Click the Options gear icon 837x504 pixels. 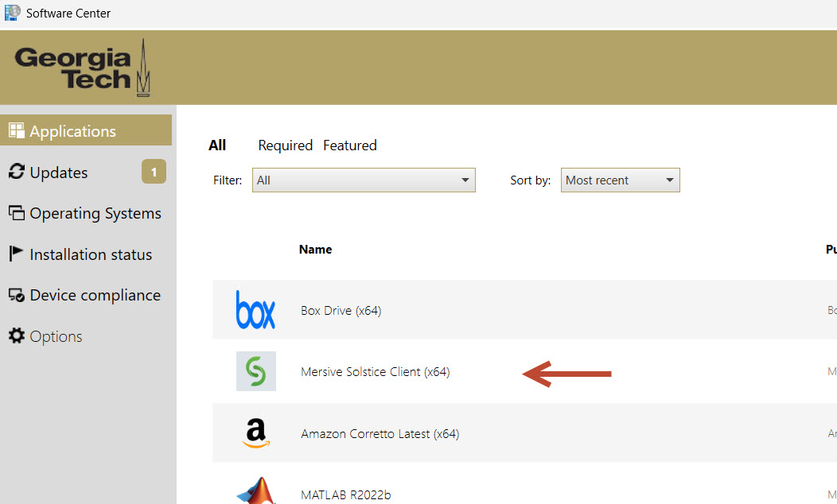click(x=17, y=335)
